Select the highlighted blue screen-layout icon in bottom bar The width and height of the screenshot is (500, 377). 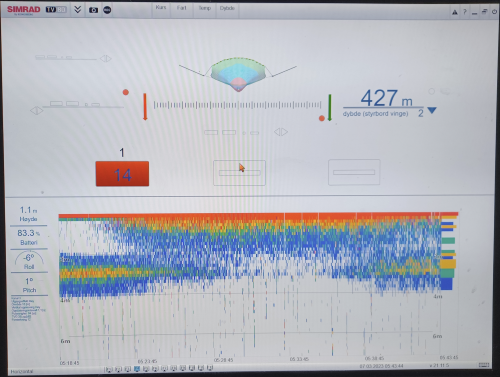click(137, 369)
